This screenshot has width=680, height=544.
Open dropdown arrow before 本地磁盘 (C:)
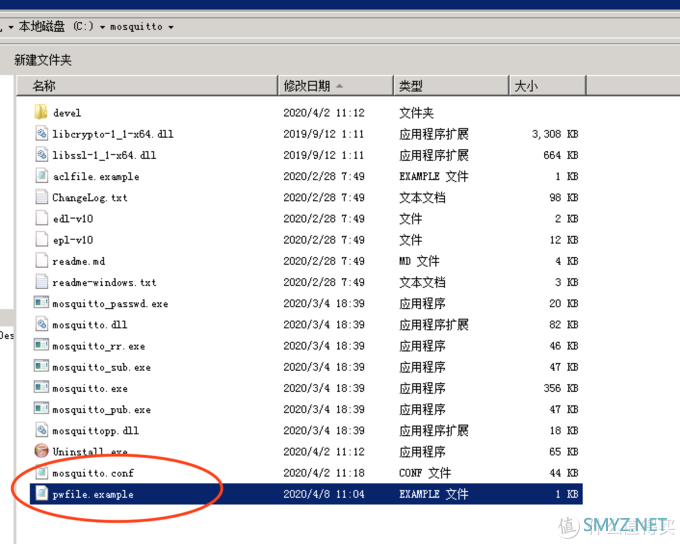coord(11,27)
